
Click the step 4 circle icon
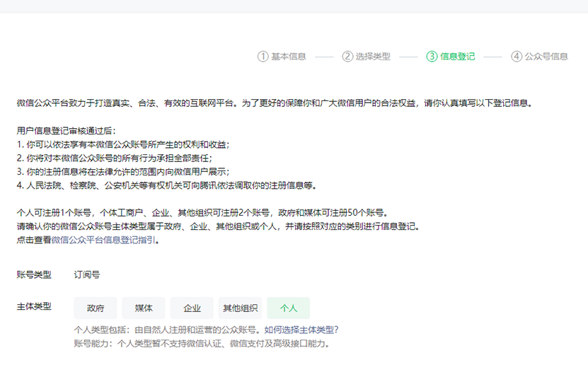click(517, 57)
